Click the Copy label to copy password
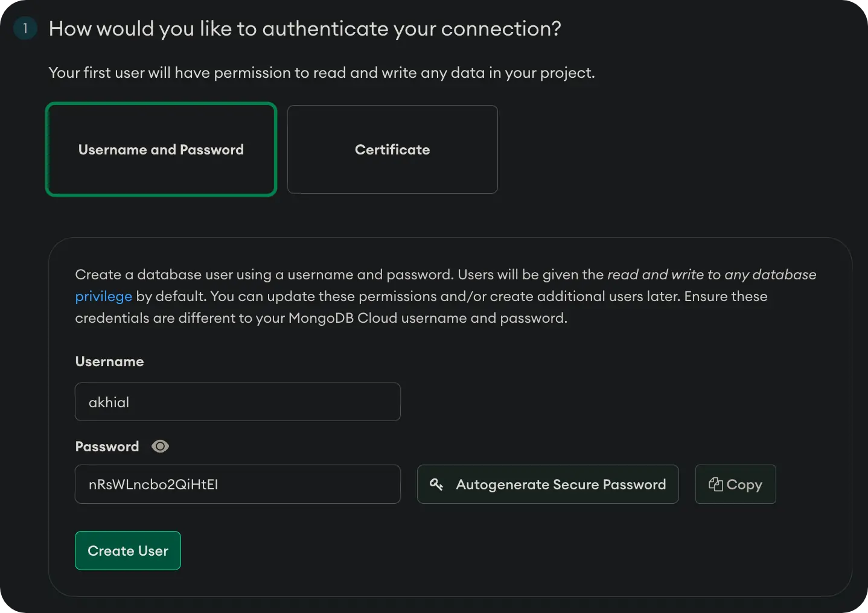868x613 pixels. pyautogui.click(x=744, y=484)
